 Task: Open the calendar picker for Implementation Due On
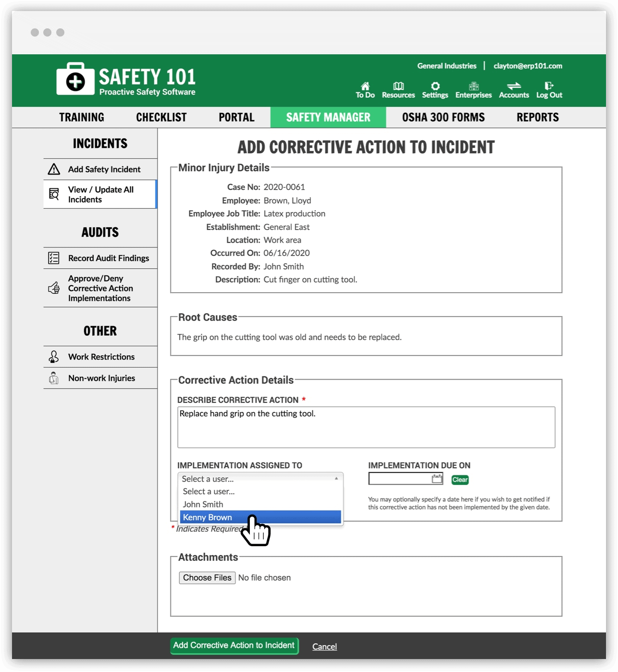pyautogui.click(x=437, y=479)
